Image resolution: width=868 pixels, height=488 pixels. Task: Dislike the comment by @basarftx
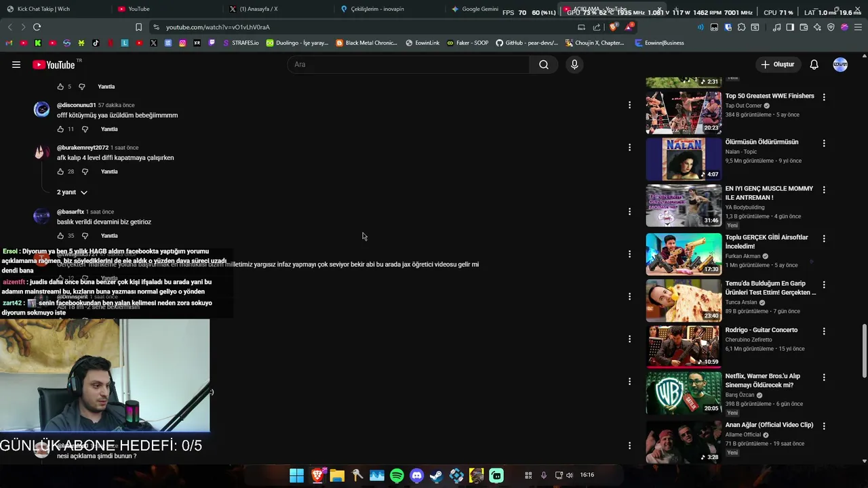point(85,236)
